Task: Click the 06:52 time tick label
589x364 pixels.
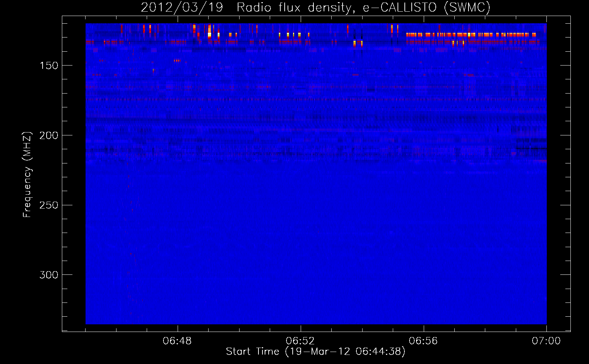Action: 300,341
